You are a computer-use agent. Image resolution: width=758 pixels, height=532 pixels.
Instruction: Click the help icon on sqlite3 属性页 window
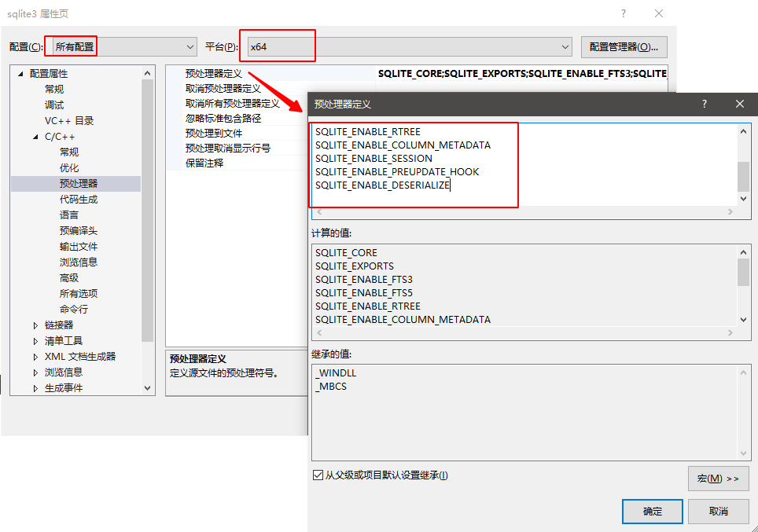coord(622,13)
